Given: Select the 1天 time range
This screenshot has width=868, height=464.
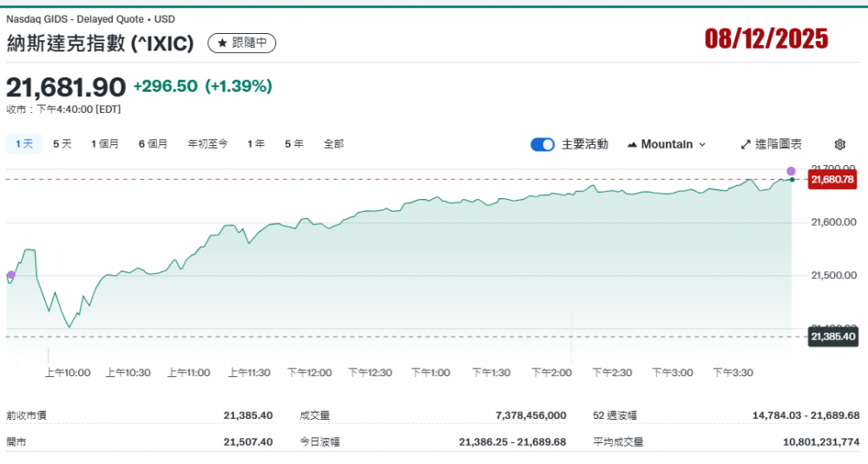Looking at the screenshot, I should [x=24, y=144].
